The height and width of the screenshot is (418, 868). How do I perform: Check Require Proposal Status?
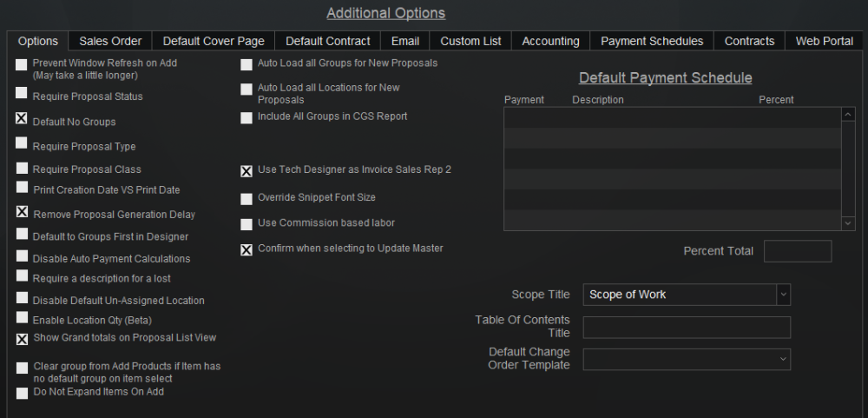coord(22,93)
